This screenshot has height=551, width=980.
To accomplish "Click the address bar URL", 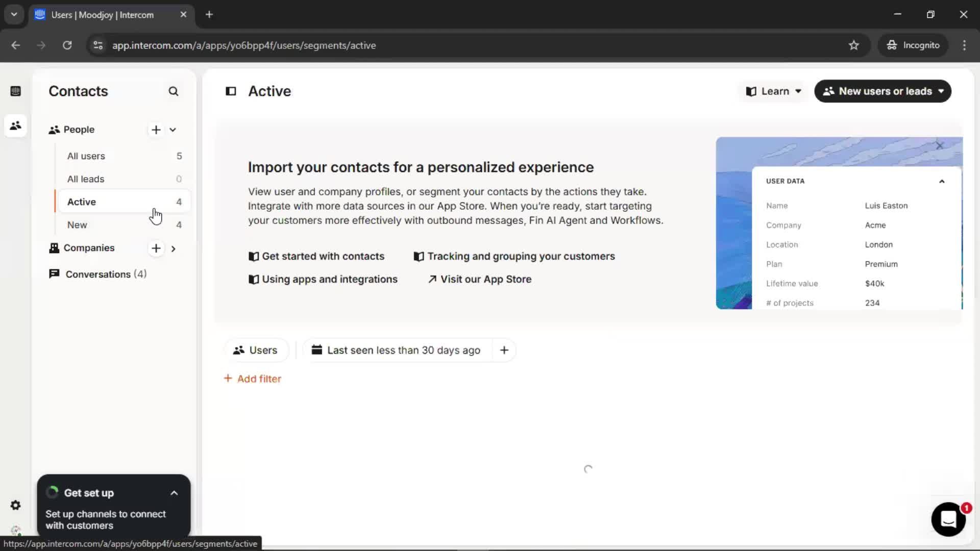I will 244,45.
